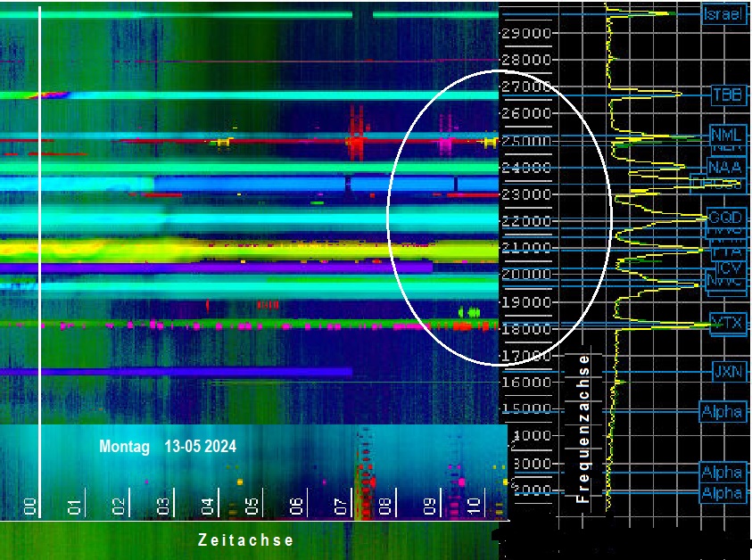Click the 29000 frequency axis tick

(526, 33)
